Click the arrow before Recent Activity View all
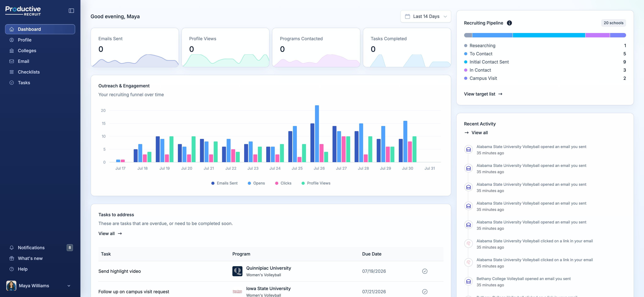This screenshot has width=644, height=297. coord(466,133)
